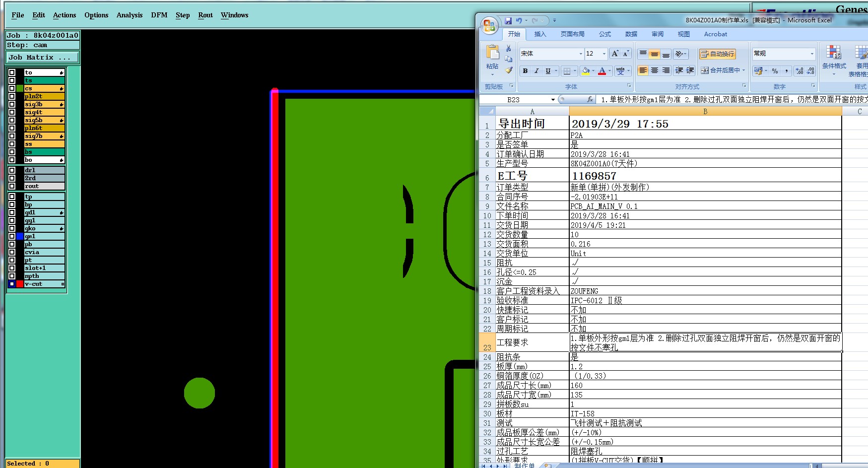Center text horizontally in the cell
The width and height of the screenshot is (868, 468).
(x=655, y=70)
